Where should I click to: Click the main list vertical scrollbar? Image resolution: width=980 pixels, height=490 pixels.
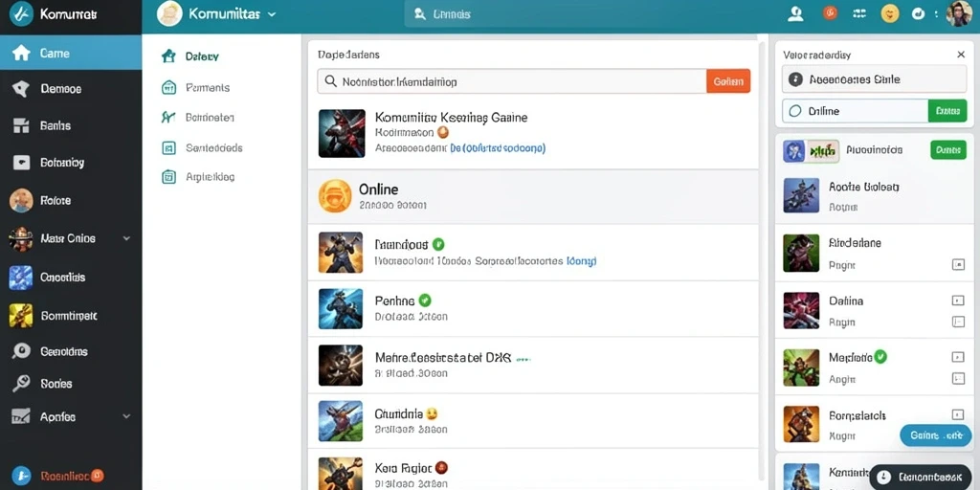(762, 262)
